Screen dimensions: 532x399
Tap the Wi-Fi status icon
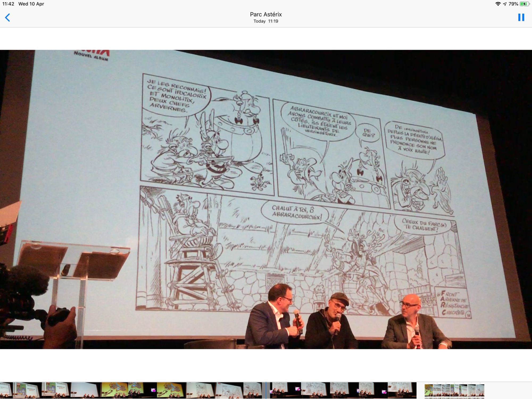tap(498, 4)
